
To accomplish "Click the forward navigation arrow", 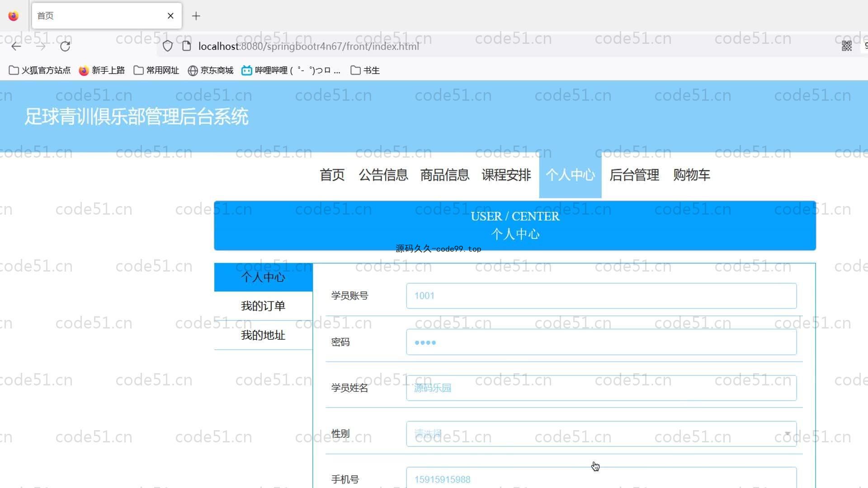I will (41, 46).
